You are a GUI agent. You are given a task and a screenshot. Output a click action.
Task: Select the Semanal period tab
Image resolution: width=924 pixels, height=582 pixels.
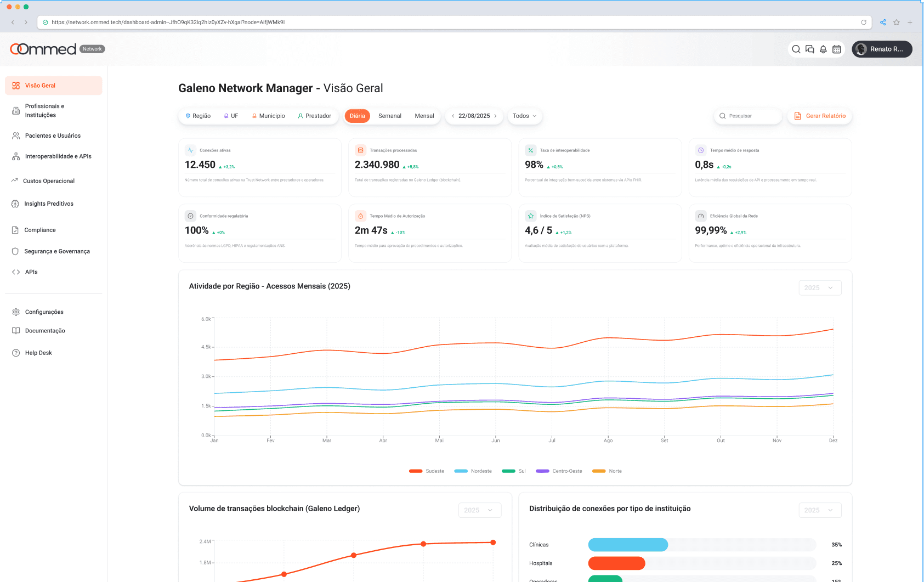coord(390,116)
